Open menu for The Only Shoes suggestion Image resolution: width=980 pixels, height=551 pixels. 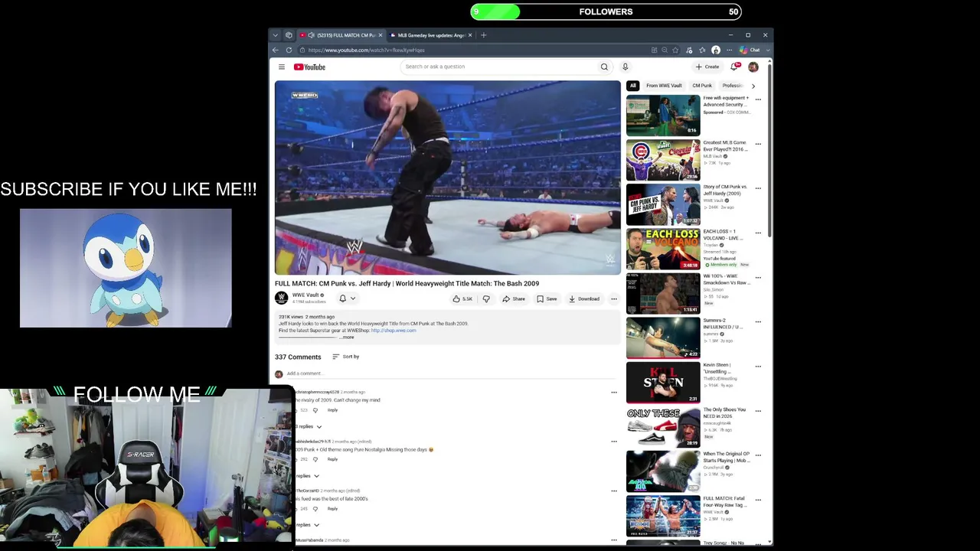758,411
